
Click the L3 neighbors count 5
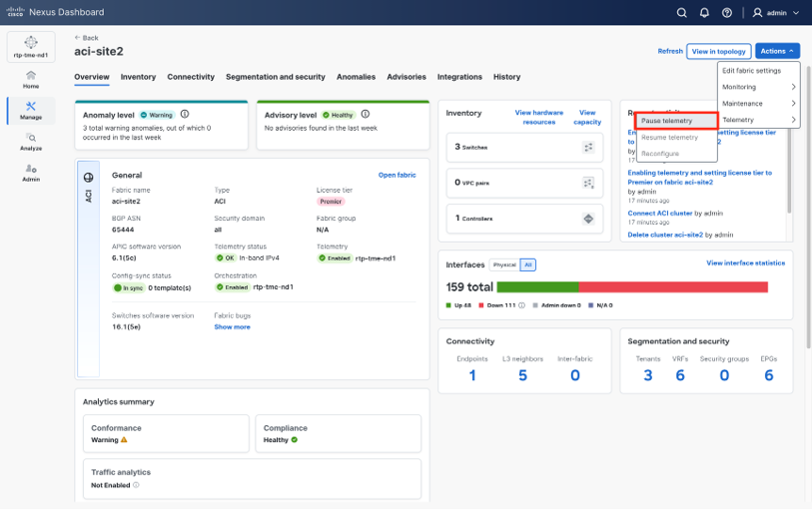click(x=523, y=375)
